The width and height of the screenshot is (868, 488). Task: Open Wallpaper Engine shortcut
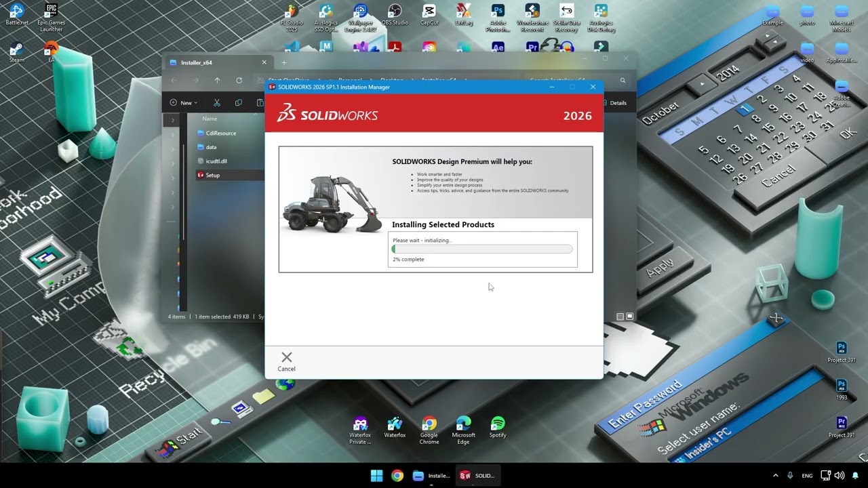coord(361,18)
